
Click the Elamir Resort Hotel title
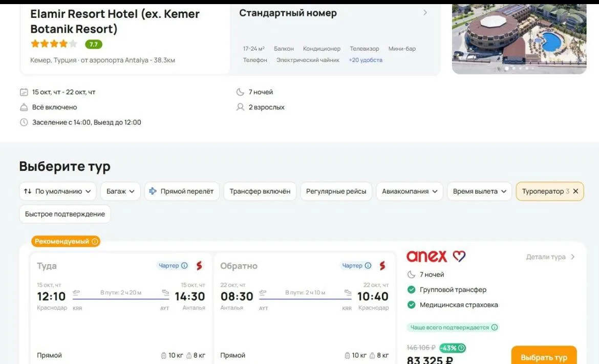[115, 22]
